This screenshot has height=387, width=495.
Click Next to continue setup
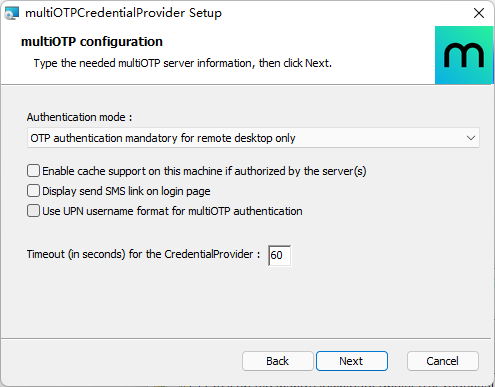[x=352, y=361]
